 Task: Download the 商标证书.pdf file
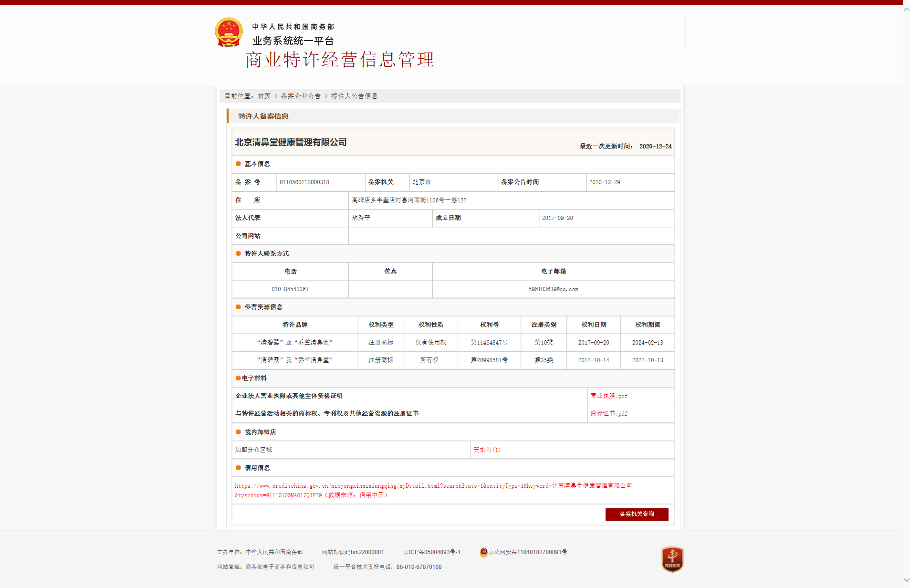[x=609, y=413]
